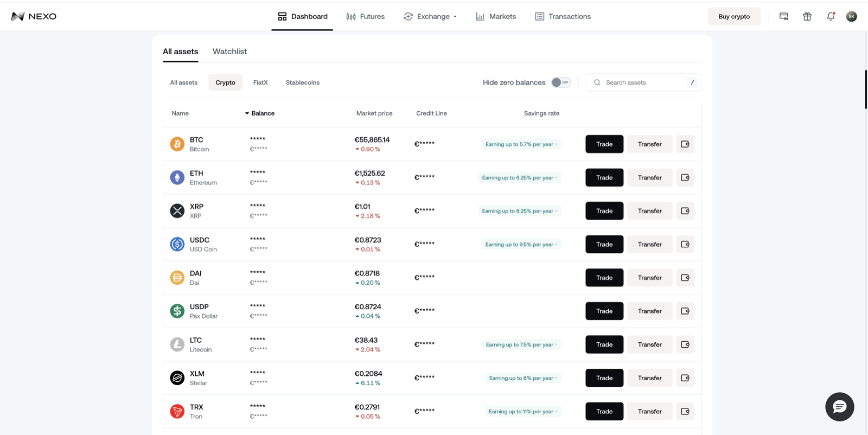Image resolution: width=868 pixels, height=435 pixels.
Task: Click the Stellar coin icon
Action: point(177,378)
